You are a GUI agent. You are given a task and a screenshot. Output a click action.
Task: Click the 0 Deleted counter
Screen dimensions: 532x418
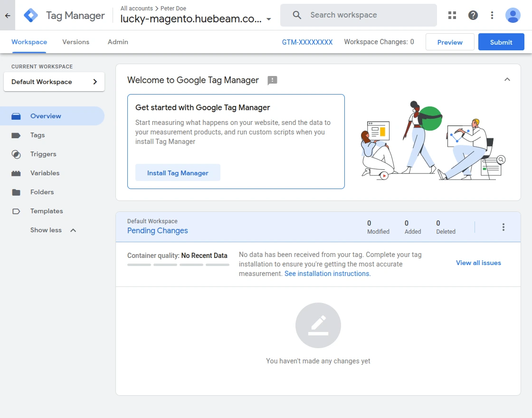pos(446,227)
